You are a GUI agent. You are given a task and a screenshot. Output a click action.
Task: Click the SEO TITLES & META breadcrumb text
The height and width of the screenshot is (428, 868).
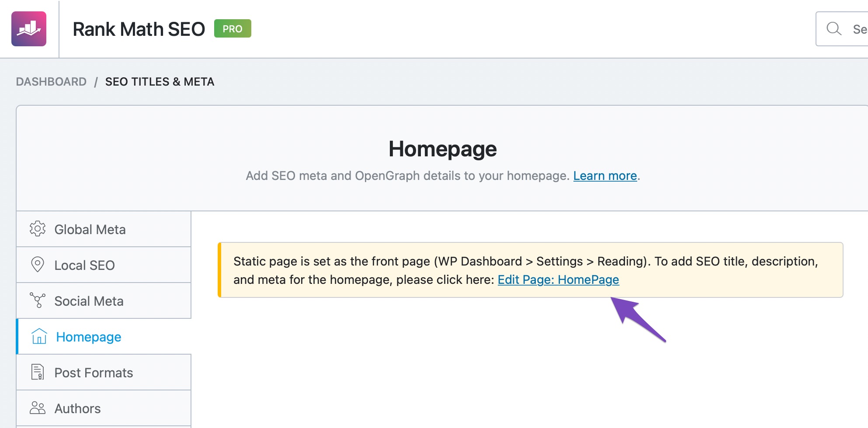click(160, 82)
